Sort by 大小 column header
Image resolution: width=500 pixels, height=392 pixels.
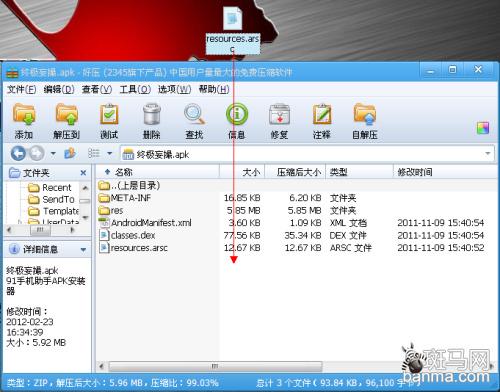[x=242, y=172]
